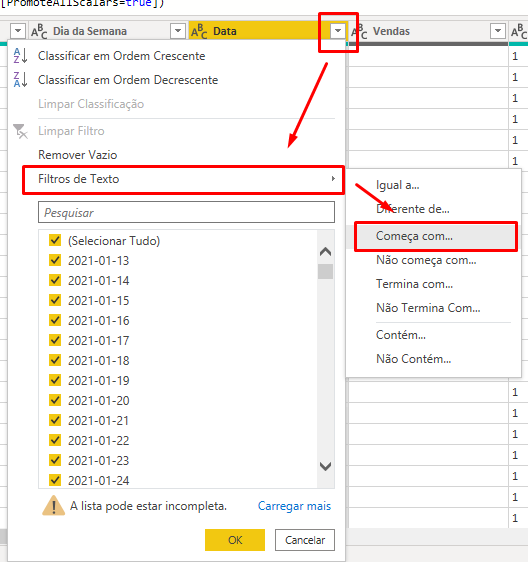The height and width of the screenshot is (562, 528).
Task: Open the Vendas column filter dropdown
Action: tap(498, 31)
